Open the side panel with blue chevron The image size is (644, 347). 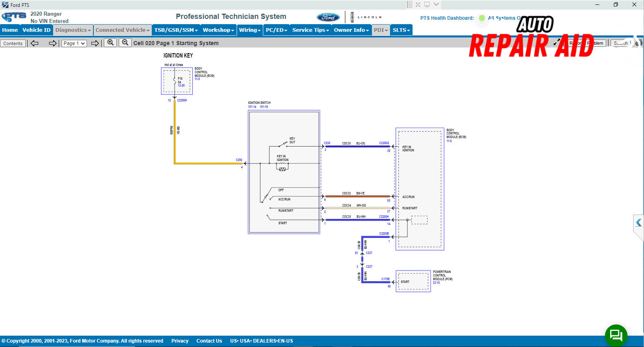tap(638, 222)
